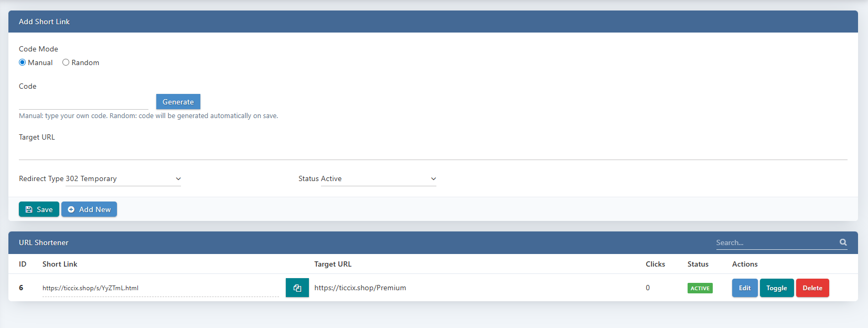868x328 pixels.
Task: Click the Target URL column header
Action: tap(333, 264)
